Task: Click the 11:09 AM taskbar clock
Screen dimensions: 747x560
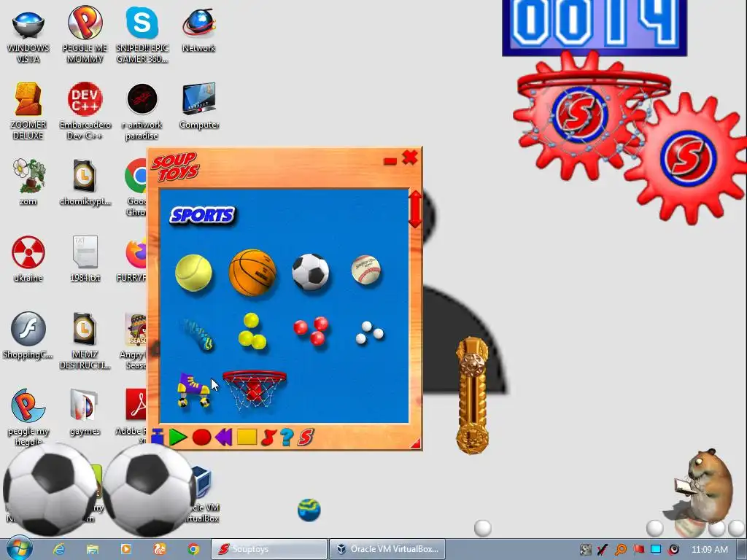Action: (x=709, y=549)
